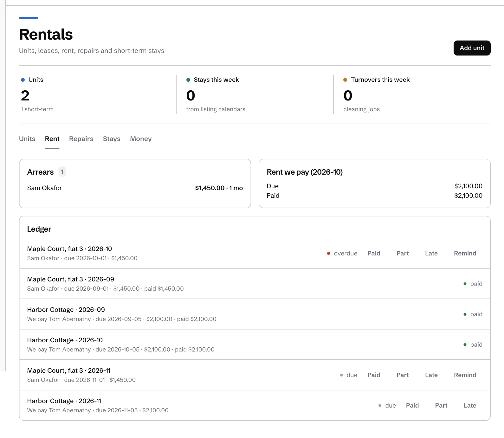Click the overdue status on Maple Court 2026-10
The image size is (504, 438).
342,253
